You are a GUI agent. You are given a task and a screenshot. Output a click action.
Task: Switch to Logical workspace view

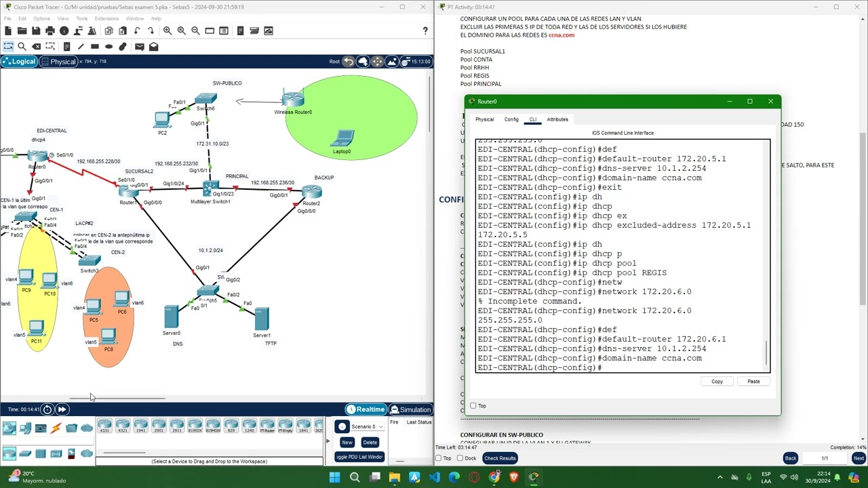[x=18, y=62]
